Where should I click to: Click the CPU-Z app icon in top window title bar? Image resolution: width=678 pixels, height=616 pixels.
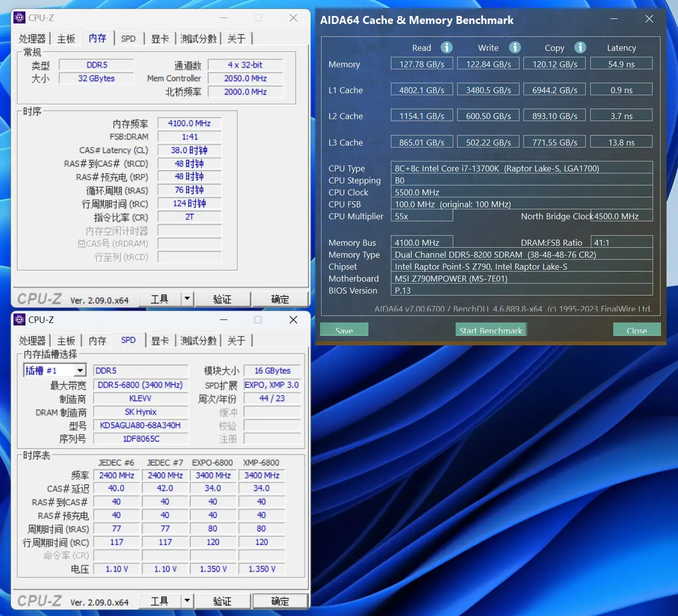coord(19,18)
